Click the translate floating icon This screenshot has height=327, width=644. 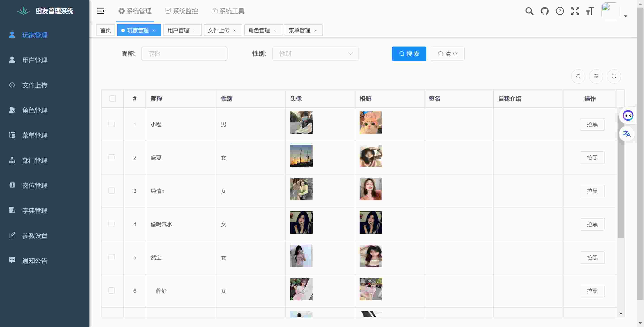tap(627, 134)
